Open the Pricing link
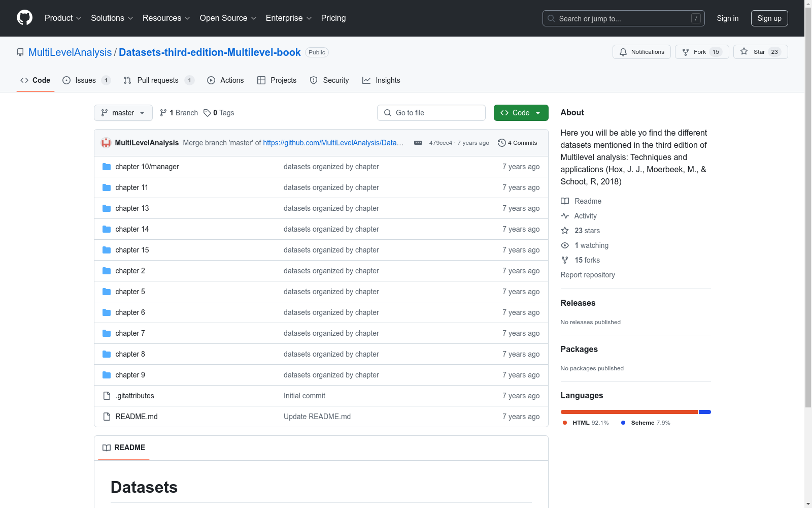 coord(333,18)
